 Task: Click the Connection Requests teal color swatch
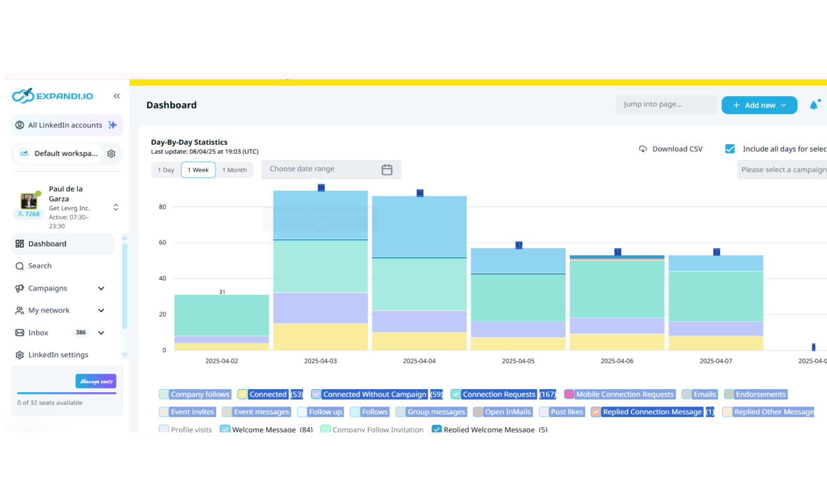pos(456,394)
